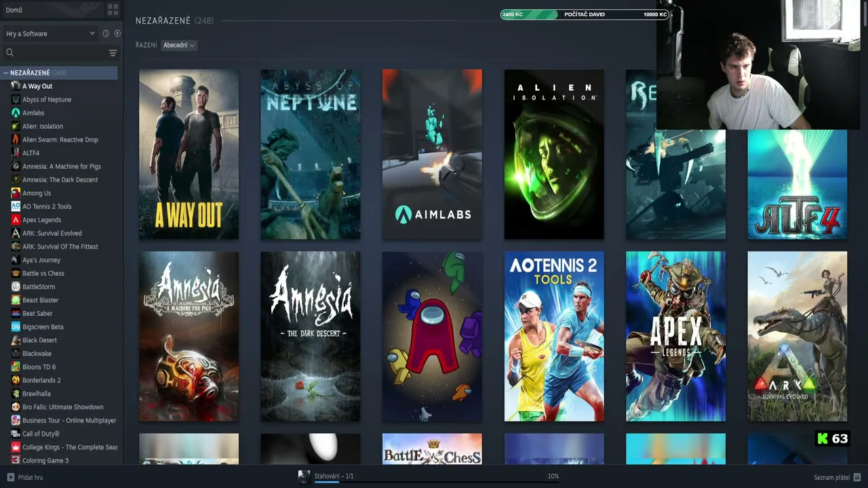
Task: Go to the Domů library home
Action: 14,10
